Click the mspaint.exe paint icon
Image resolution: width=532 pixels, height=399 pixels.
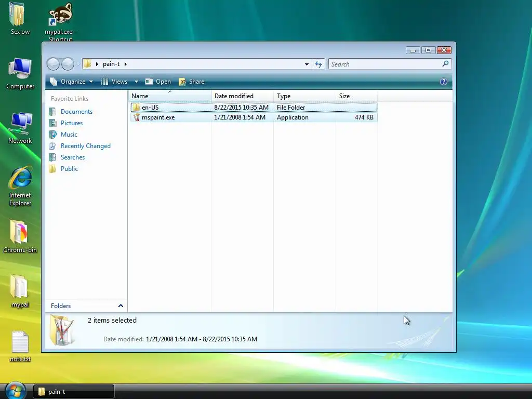136,117
